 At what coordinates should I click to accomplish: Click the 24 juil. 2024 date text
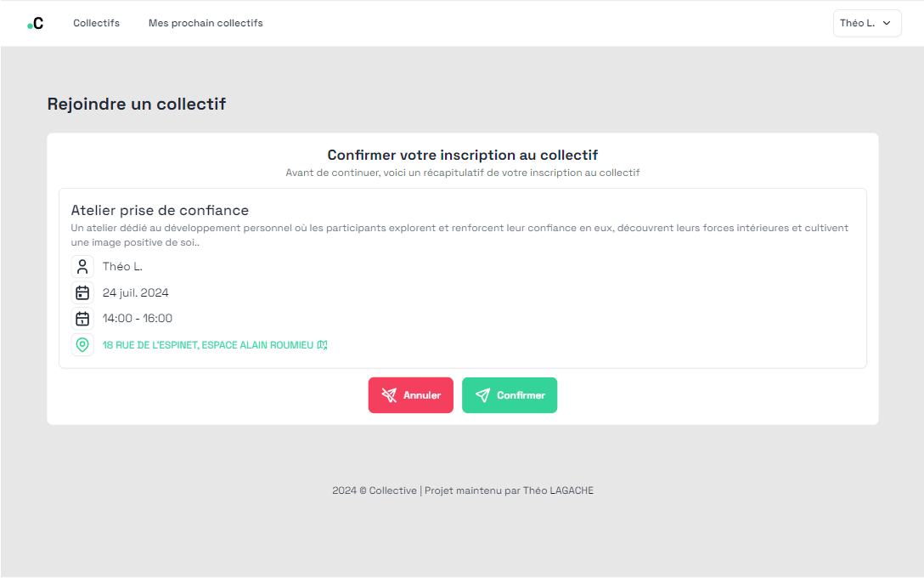[x=136, y=292]
